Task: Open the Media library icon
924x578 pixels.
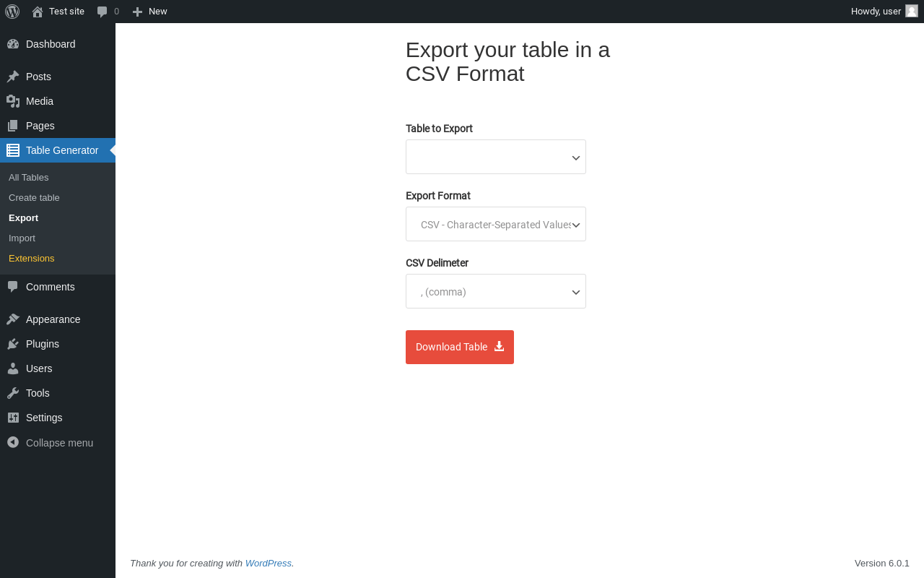Action: click(13, 101)
